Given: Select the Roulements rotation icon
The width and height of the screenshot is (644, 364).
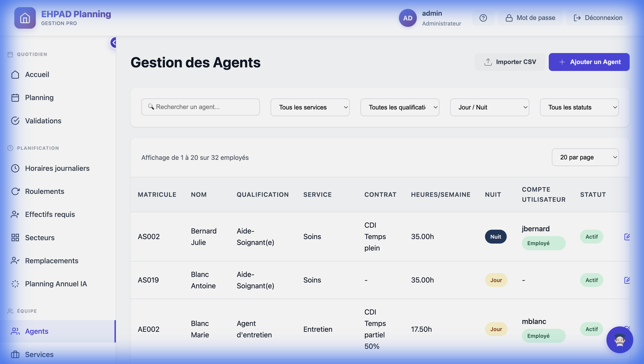Looking at the screenshot, I should 15,191.
